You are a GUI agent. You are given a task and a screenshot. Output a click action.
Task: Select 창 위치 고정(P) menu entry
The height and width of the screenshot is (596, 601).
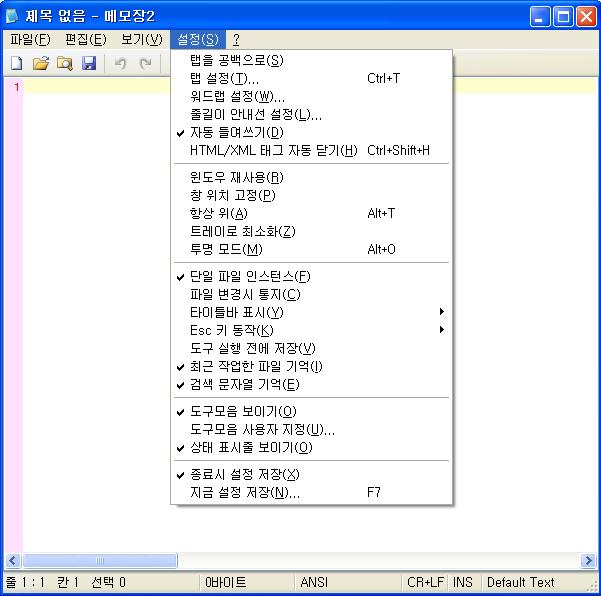point(312,195)
